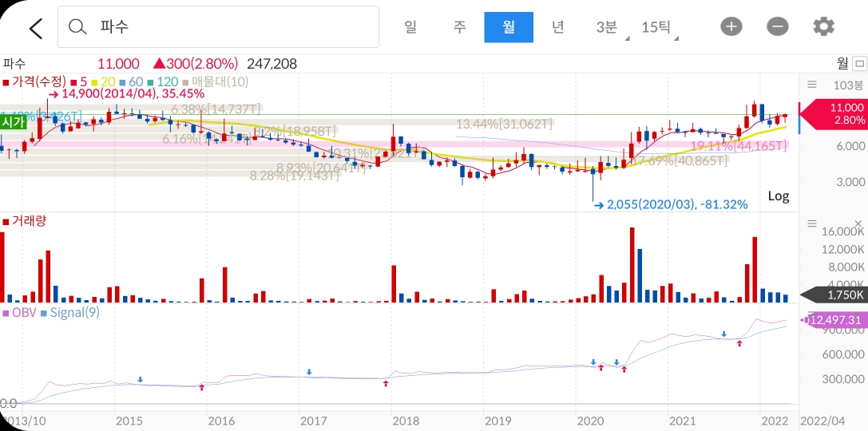Click the 600,000 OBV axis label
Screen dimensions: 868x431
(x=845, y=354)
